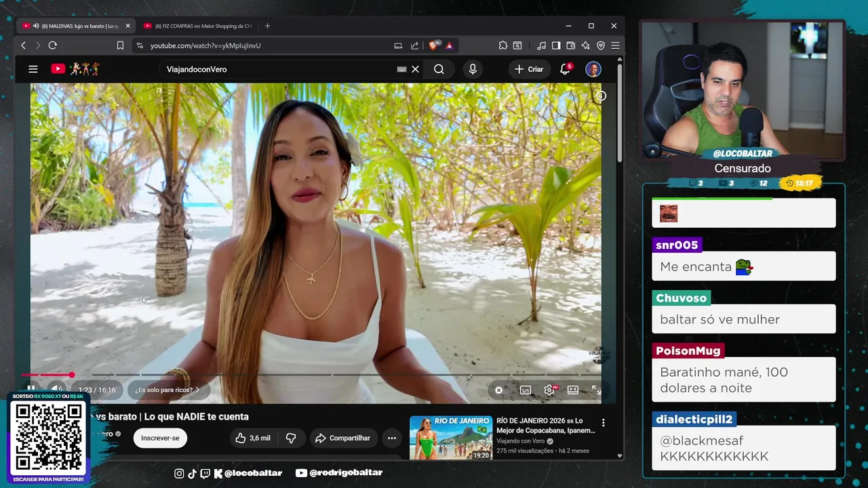This screenshot has width=868, height=488.
Task: Open the on-screen keyboard in the search box
Action: coord(401,69)
